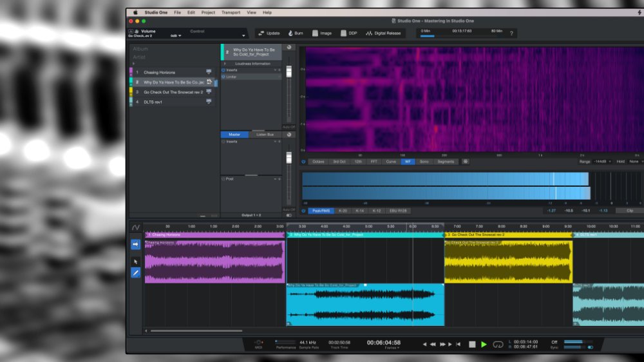Screen dimensions: 644x362
Task: Click the Return to Zero button
Action: pos(459,345)
